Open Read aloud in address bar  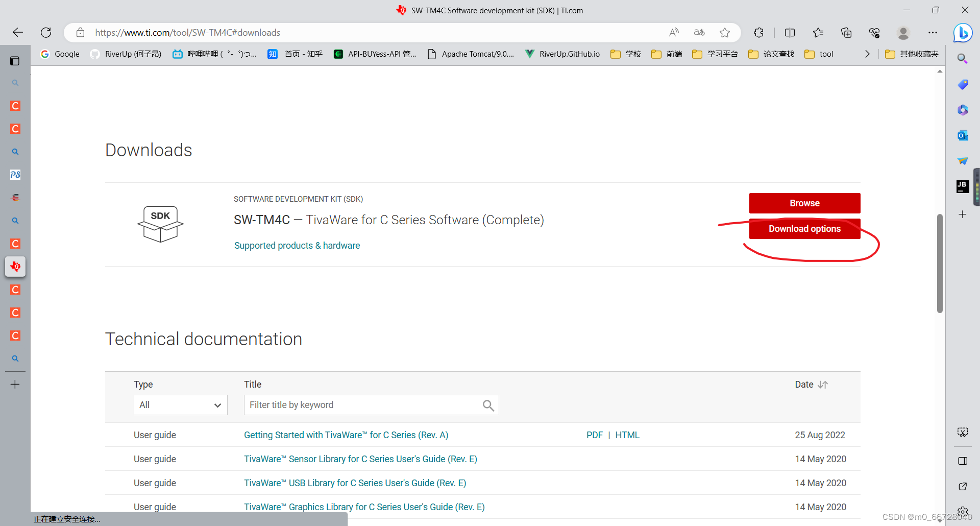coord(674,33)
